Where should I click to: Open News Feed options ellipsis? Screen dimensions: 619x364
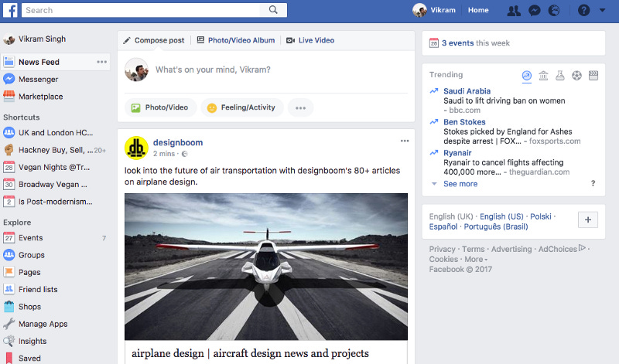point(102,62)
